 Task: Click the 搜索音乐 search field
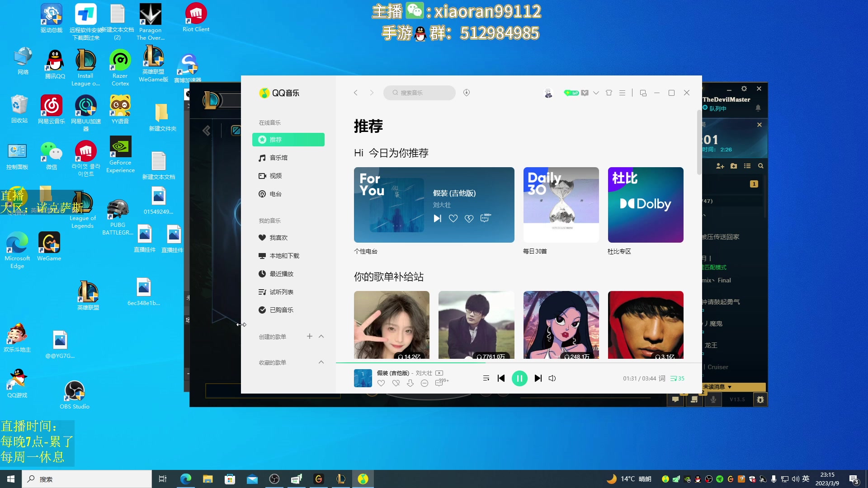(420, 93)
